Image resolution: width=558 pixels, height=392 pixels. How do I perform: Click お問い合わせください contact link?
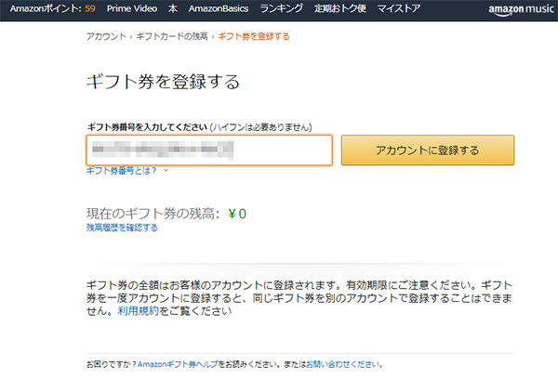point(345,365)
